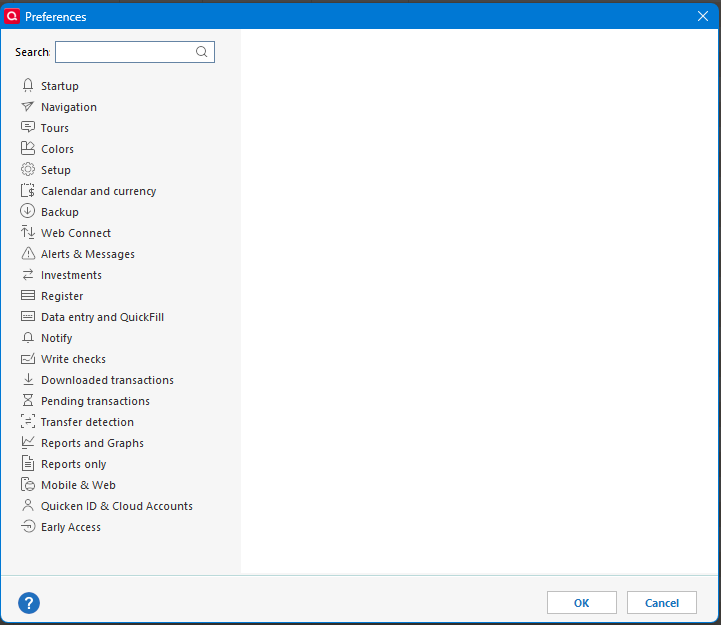This screenshot has width=721, height=625.
Task: Click the Downloaded transactions arrow icon
Action: [28, 379]
